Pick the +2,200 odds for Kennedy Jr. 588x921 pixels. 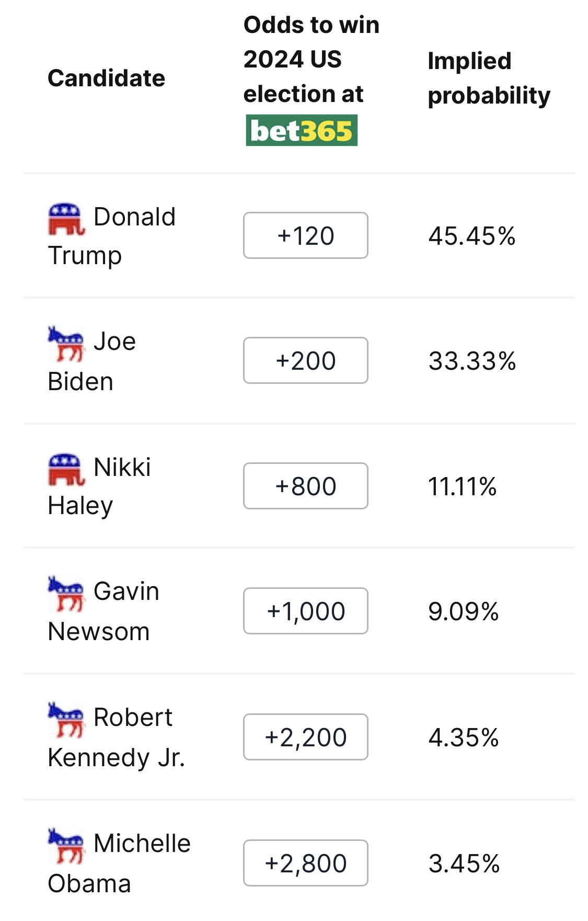pos(306,737)
